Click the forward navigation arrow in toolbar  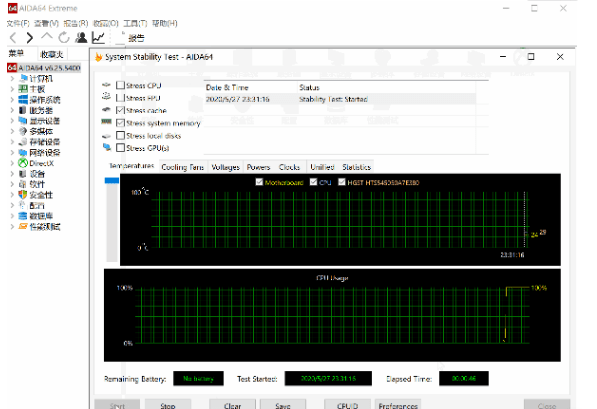click(x=30, y=38)
